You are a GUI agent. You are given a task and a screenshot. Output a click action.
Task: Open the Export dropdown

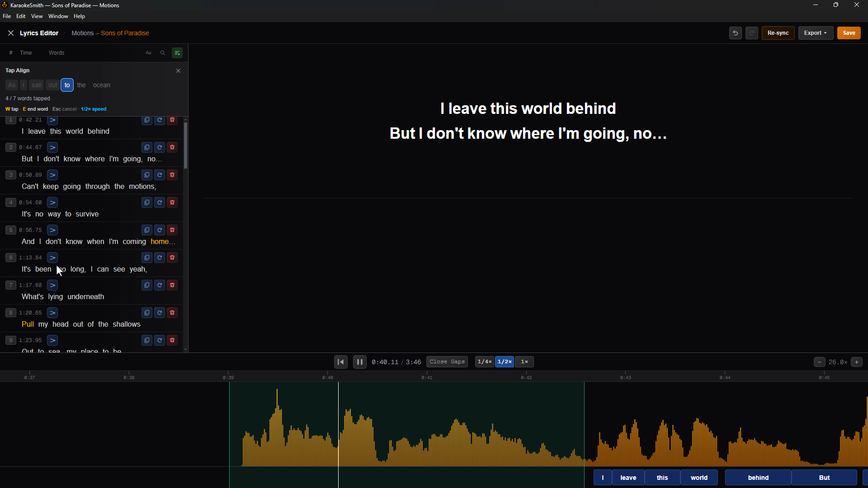[816, 33]
